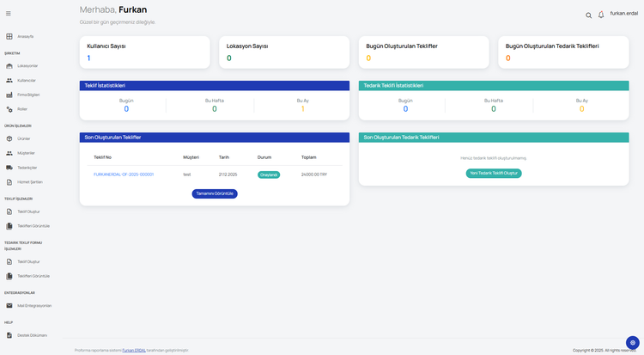The image size is (644, 355).
Task: Open the floating settings gear button
Action: [x=633, y=342]
